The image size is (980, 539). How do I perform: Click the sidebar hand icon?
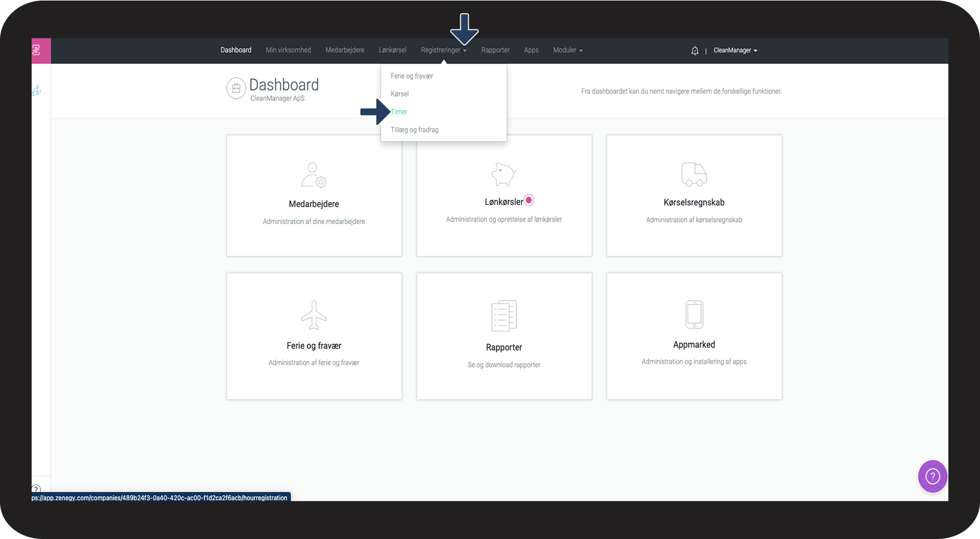[37, 90]
